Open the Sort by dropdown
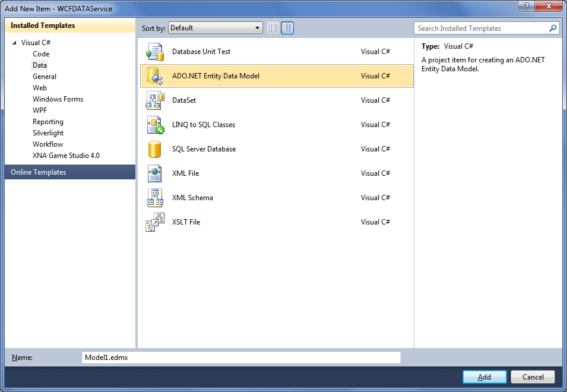The width and height of the screenshot is (567, 392). pos(215,28)
